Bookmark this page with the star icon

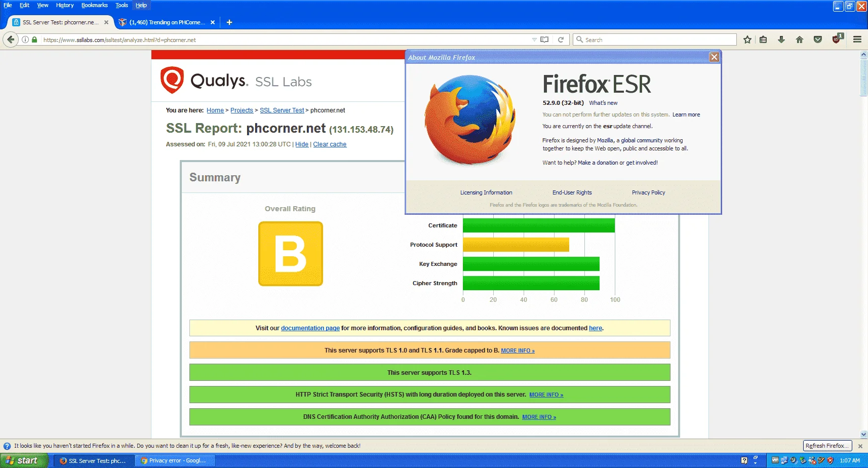747,40
